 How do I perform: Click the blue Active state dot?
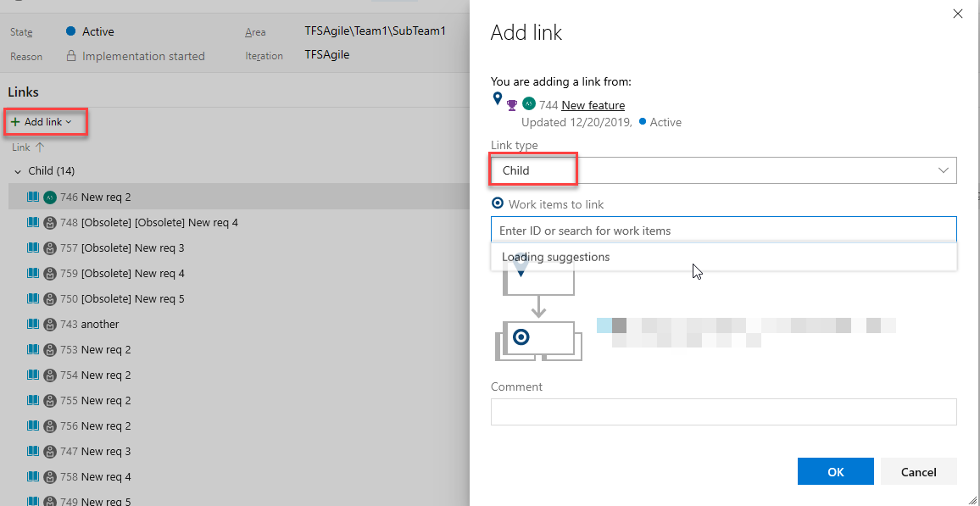pos(71,31)
